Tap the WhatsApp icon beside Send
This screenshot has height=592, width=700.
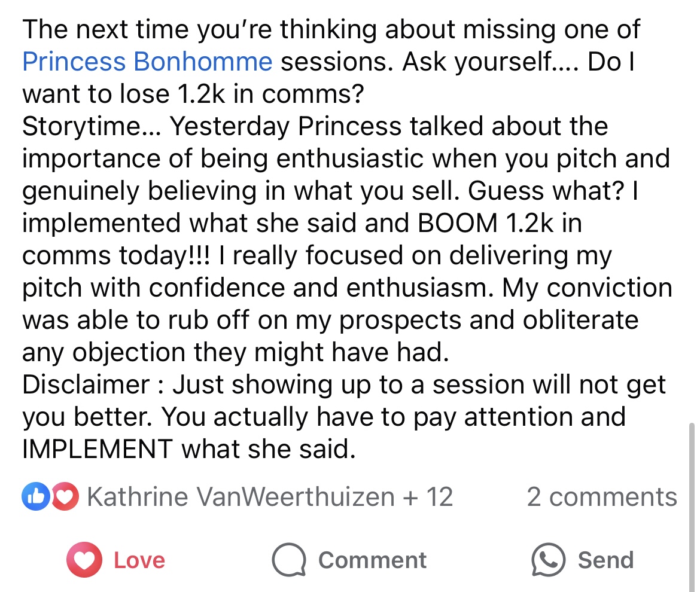click(x=548, y=560)
